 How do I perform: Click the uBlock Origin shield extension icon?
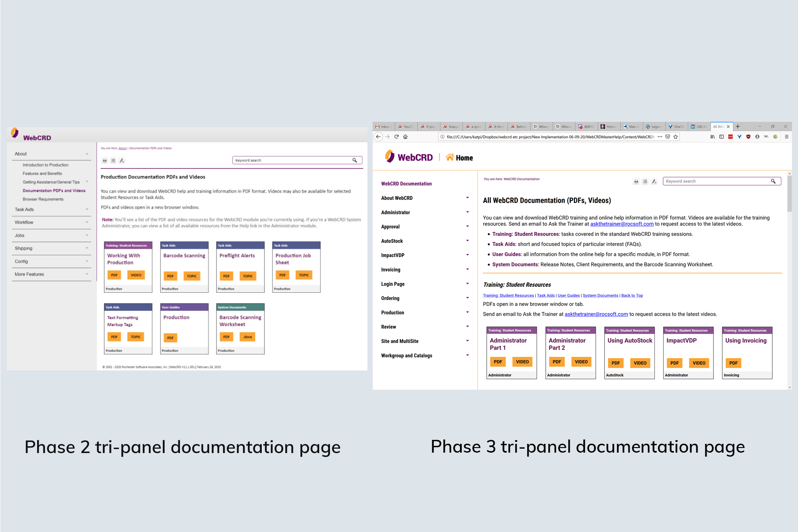pyautogui.click(x=748, y=137)
